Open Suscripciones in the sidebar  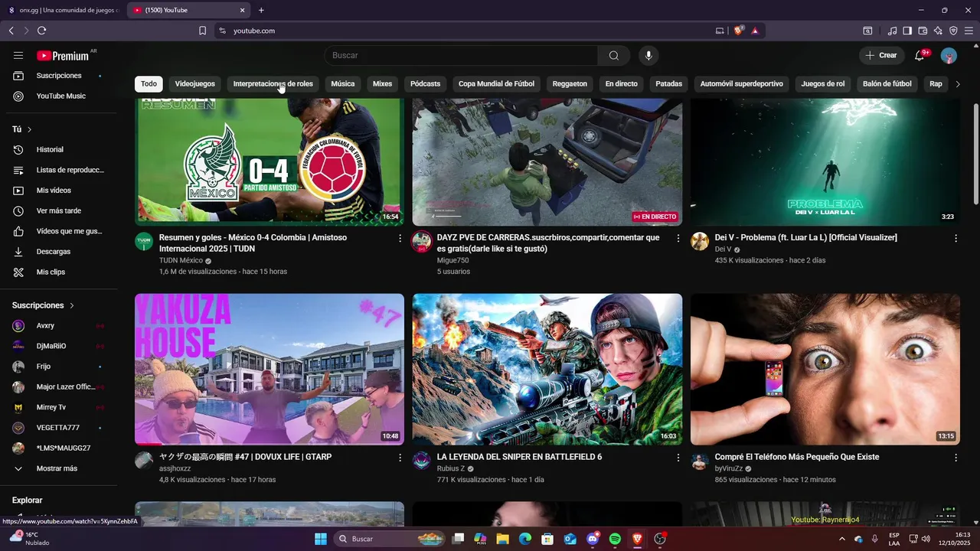point(59,76)
